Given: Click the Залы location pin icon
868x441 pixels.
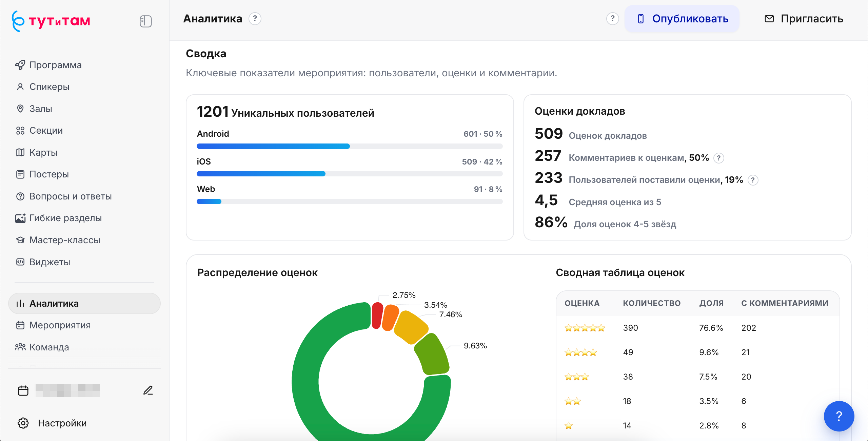Looking at the screenshot, I should (20, 109).
